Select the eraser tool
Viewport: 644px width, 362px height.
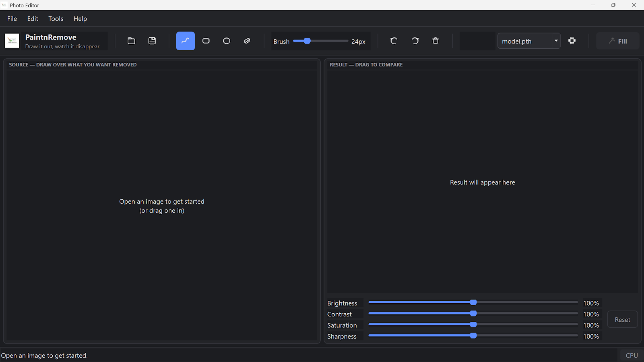coord(247,41)
